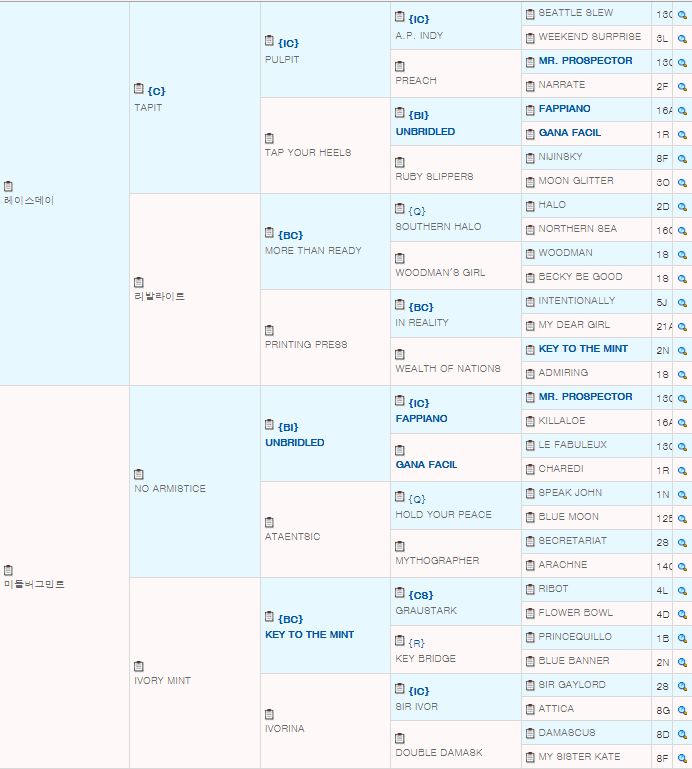This screenshot has height=769, width=692.
Task: Open the clipboard icon above PREACH
Action: tap(400, 67)
